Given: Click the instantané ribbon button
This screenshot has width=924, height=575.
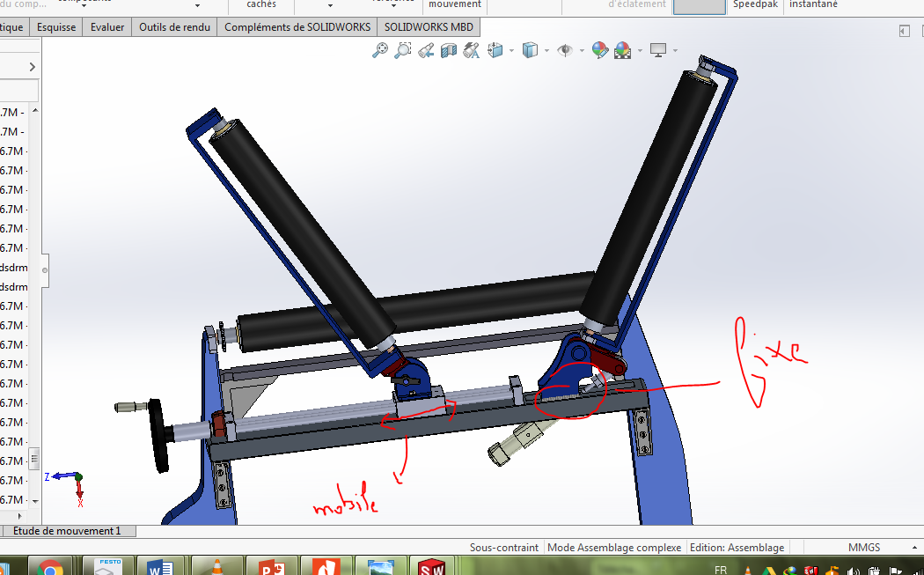Looking at the screenshot, I should 813,4.
